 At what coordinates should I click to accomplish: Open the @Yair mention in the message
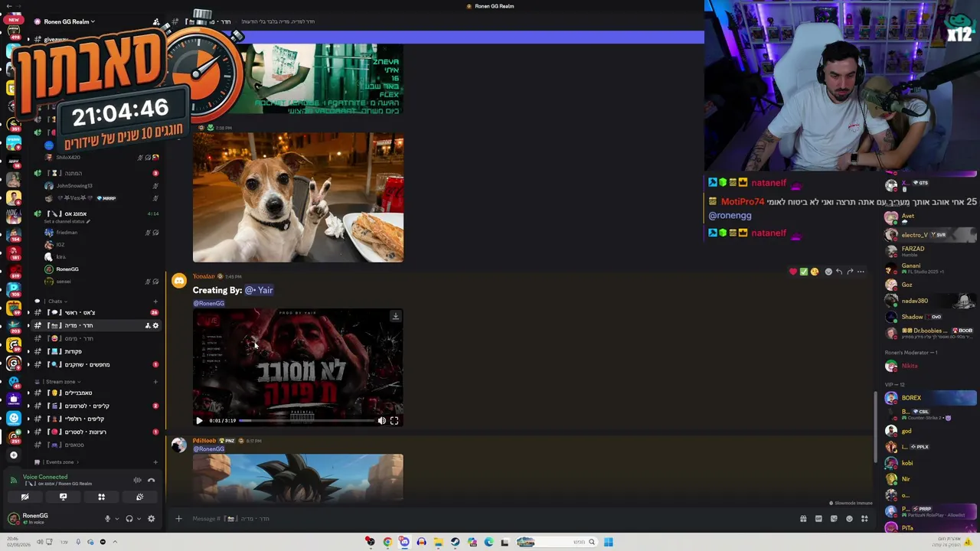pyautogui.click(x=260, y=290)
